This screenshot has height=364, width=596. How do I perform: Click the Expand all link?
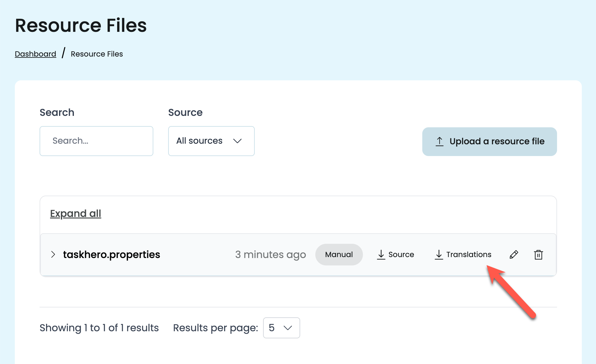coord(76,214)
